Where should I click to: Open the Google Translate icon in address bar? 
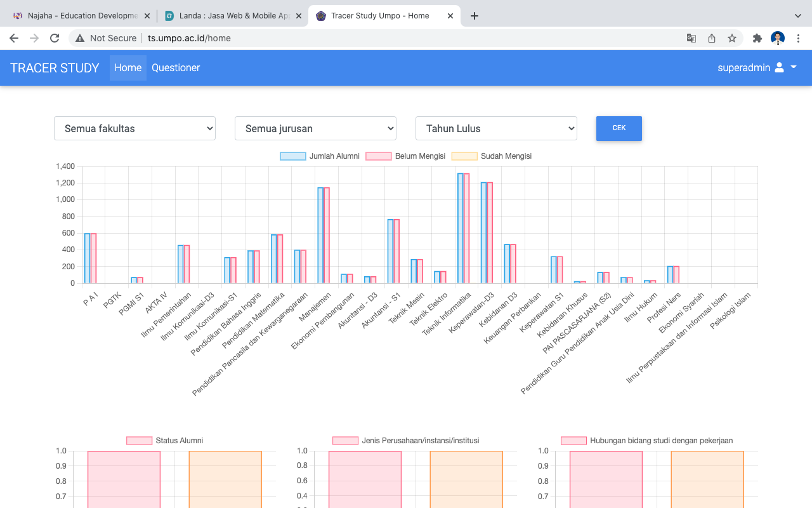[x=691, y=38]
